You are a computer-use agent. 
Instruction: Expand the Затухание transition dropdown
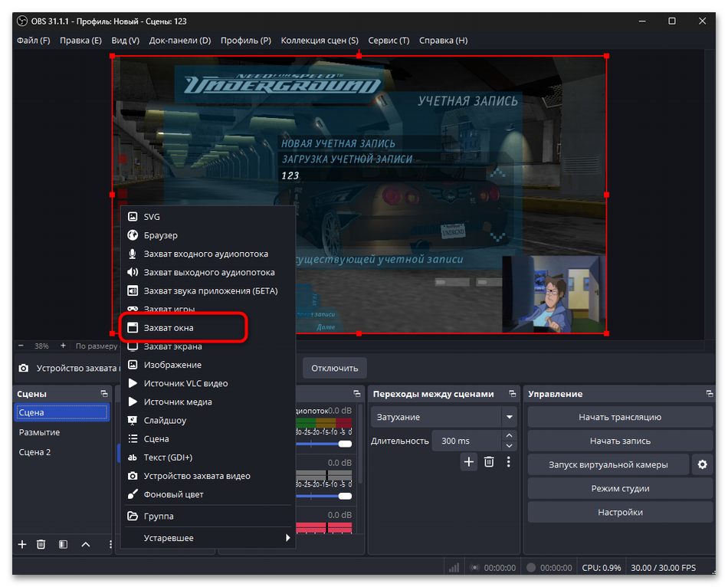coord(509,418)
